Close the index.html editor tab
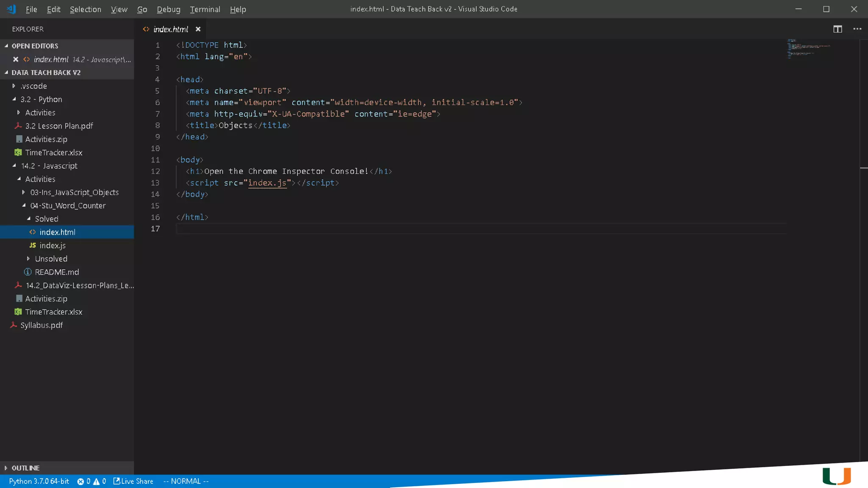Screen dimensions: 868x488 point(198,29)
